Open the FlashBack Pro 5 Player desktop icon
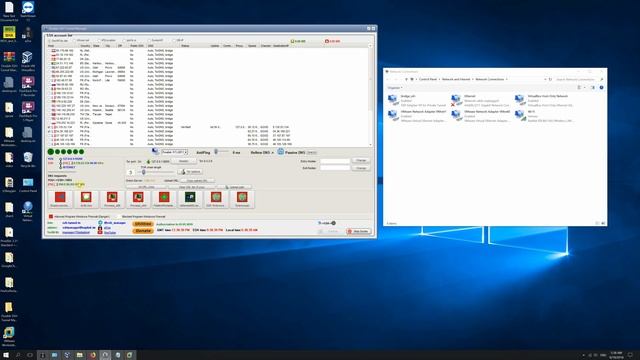Screen dimensions: 640x360 click(x=28, y=111)
